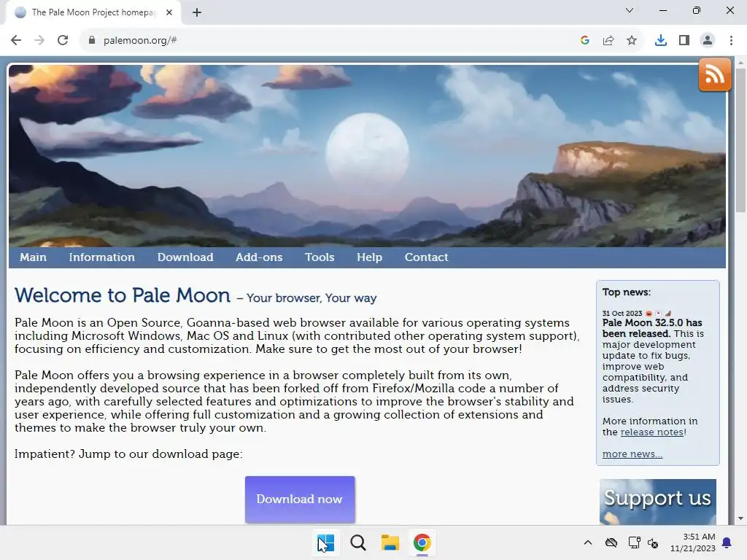Bookmark this tab with the star
Image resolution: width=747 pixels, height=560 pixels.
tap(632, 41)
